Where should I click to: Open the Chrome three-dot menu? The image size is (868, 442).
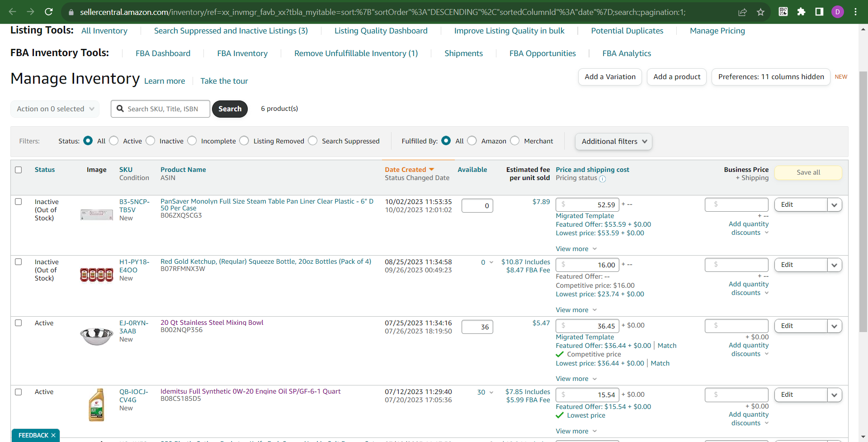(855, 12)
